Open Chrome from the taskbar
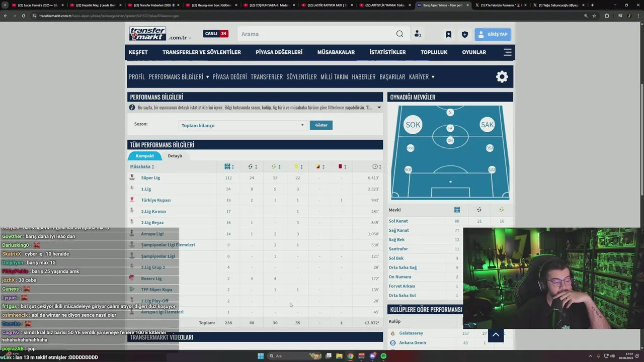644x362 pixels. [350, 356]
